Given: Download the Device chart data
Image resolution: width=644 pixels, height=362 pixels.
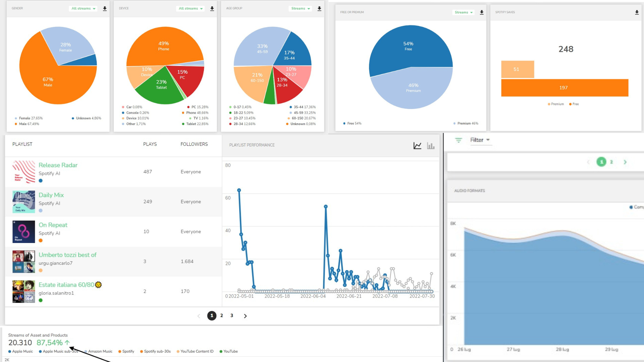Looking at the screenshot, I should (212, 9).
